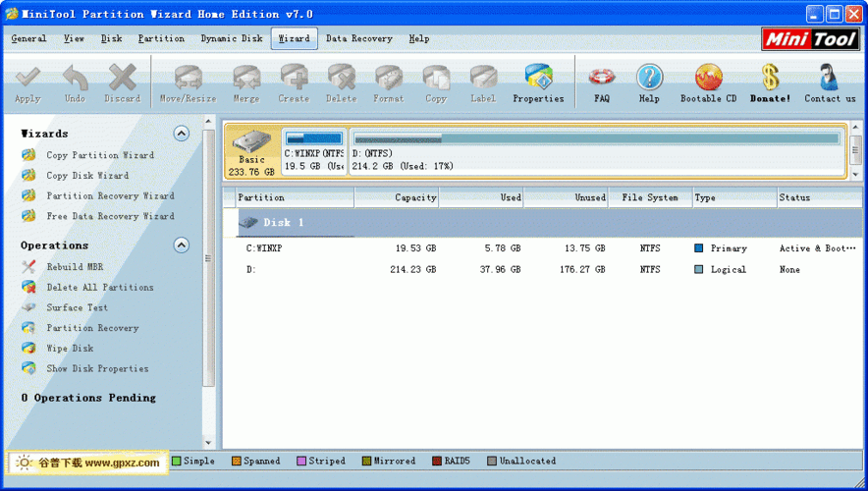The image size is (868, 491).
Task: Start Surface Test operation
Action: [77, 307]
